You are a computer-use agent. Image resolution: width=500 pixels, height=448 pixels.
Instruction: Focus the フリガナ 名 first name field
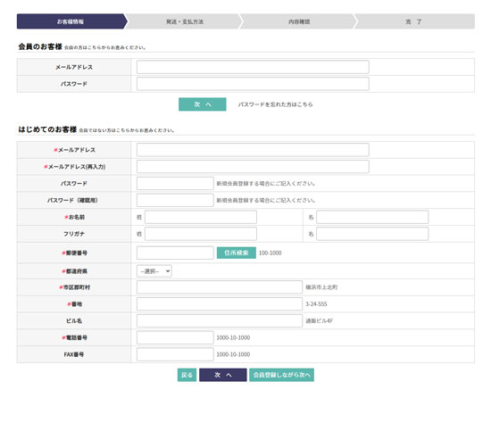tap(372, 234)
